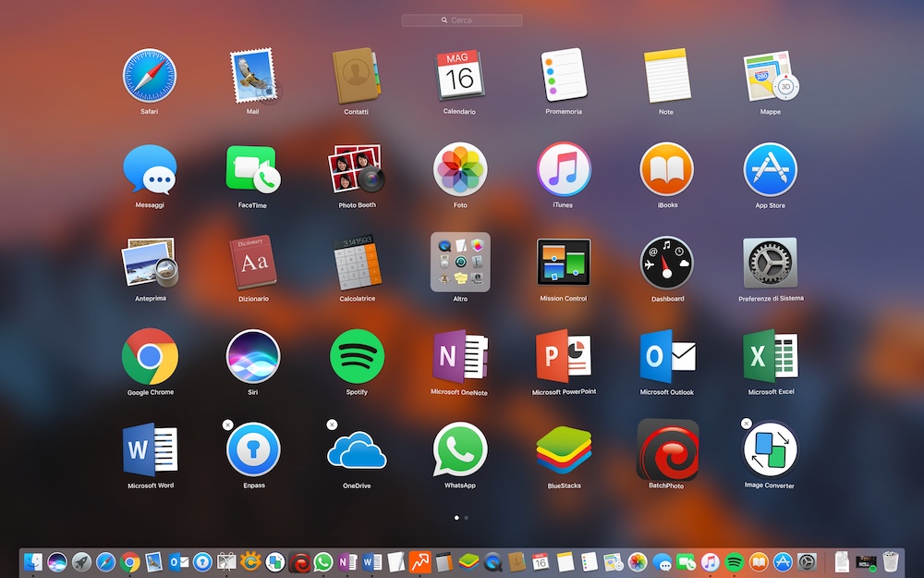Select the first Launchpad page dot

pyautogui.click(x=456, y=518)
